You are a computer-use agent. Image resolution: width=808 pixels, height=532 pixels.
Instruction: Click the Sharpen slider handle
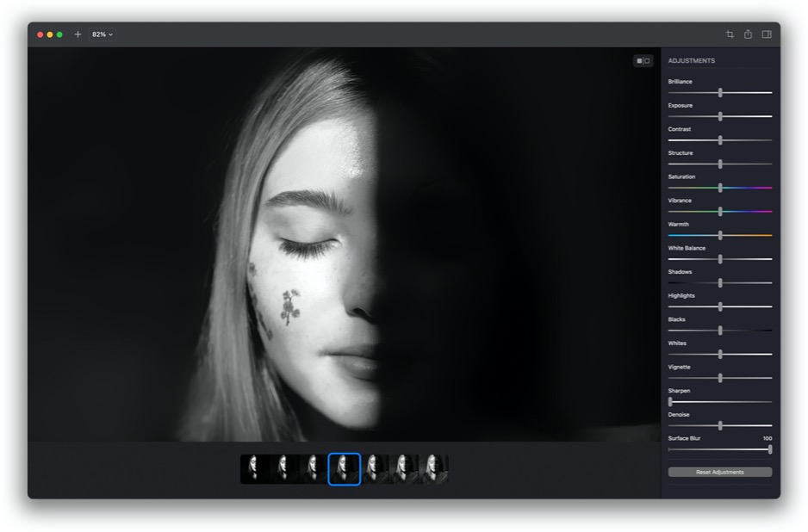pos(670,401)
